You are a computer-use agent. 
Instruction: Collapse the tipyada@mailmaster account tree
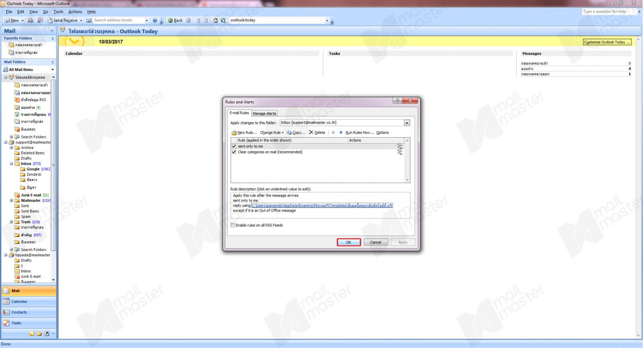pyautogui.click(x=6, y=255)
